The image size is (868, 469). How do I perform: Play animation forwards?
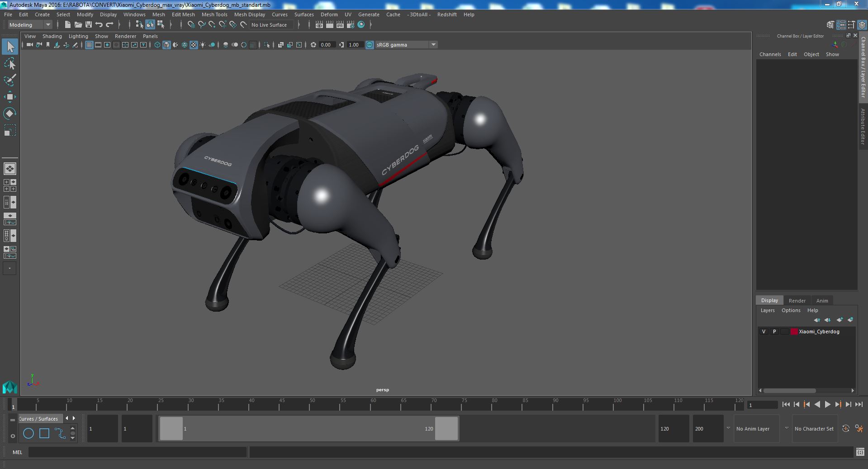pyautogui.click(x=828, y=405)
